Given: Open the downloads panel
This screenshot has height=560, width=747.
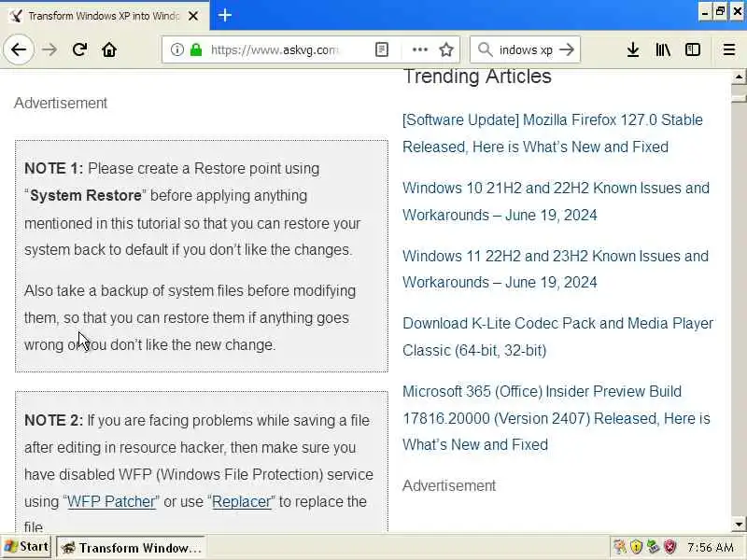Looking at the screenshot, I should pos(633,49).
